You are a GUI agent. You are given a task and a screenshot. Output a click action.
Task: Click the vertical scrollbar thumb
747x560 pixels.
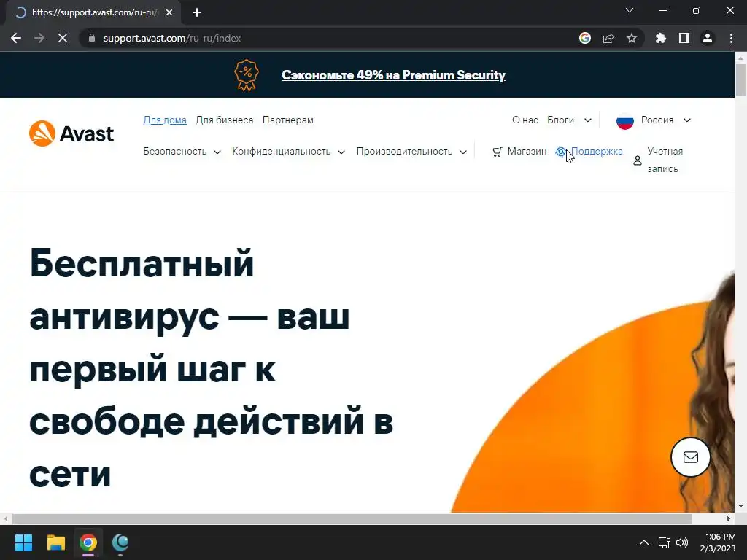pyautogui.click(x=741, y=79)
